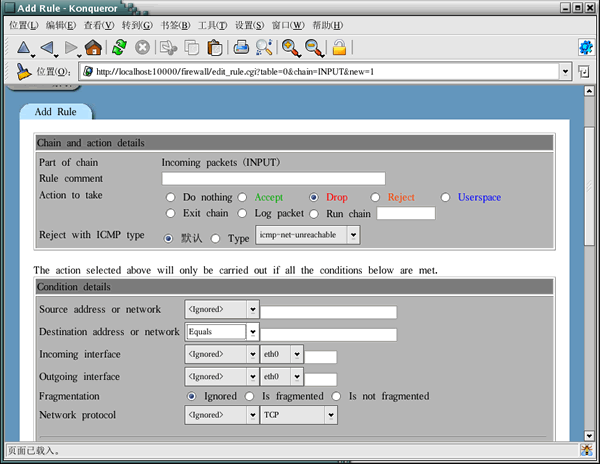Viewport: 600px width, 464px height.
Task: Expand the location URL history dropdown
Action: (566, 72)
